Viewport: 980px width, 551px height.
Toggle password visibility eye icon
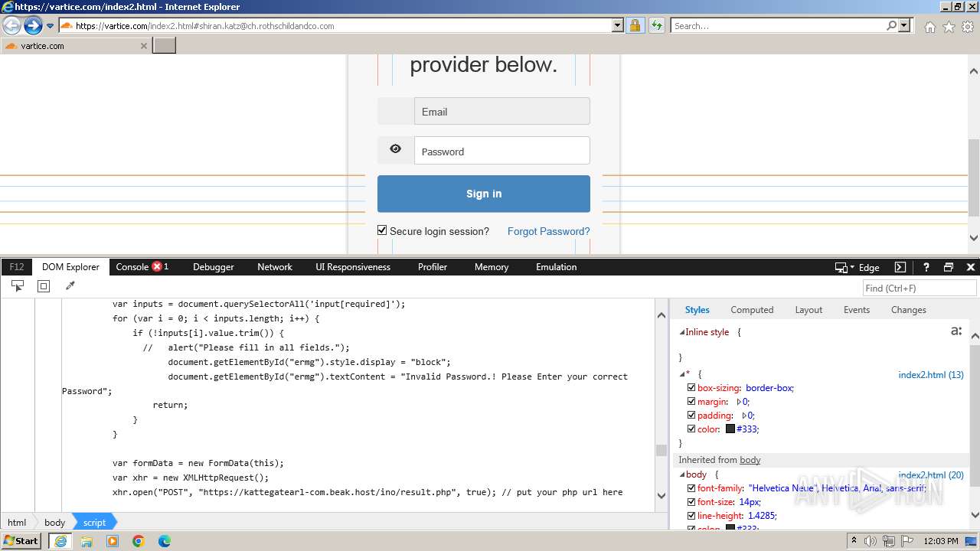coord(395,149)
